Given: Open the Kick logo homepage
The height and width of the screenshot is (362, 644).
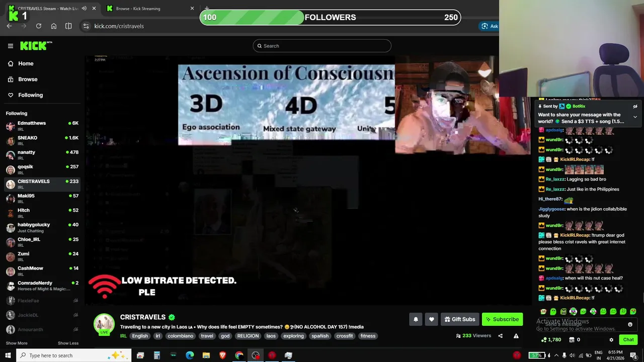Looking at the screenshot, I should [x=36, y=46].
